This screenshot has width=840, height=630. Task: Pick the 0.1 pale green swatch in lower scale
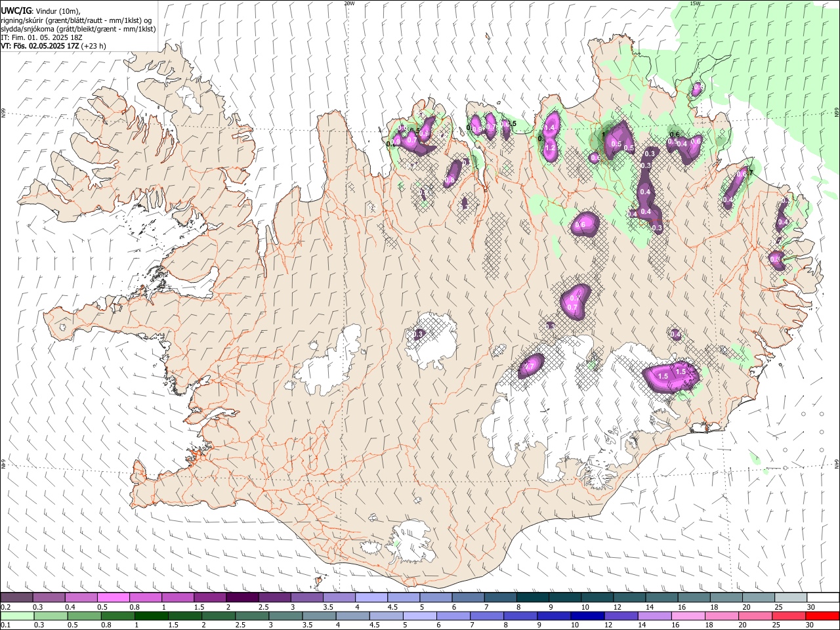tap(17, 616)
